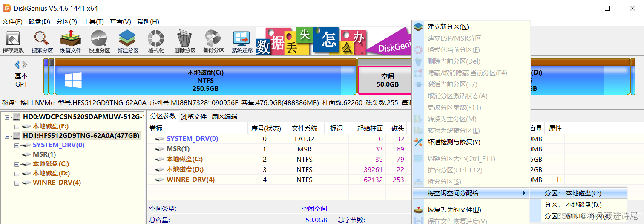Click the WINRE_DRV(4) drive icon in partition table
The width and height of the screenshot is (644, 224).
coord(160,180)
